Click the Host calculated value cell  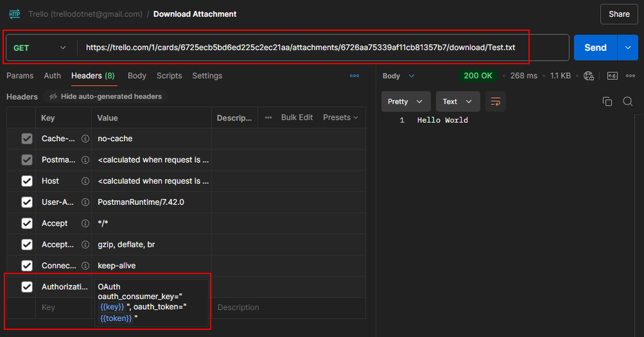point(151,181)
